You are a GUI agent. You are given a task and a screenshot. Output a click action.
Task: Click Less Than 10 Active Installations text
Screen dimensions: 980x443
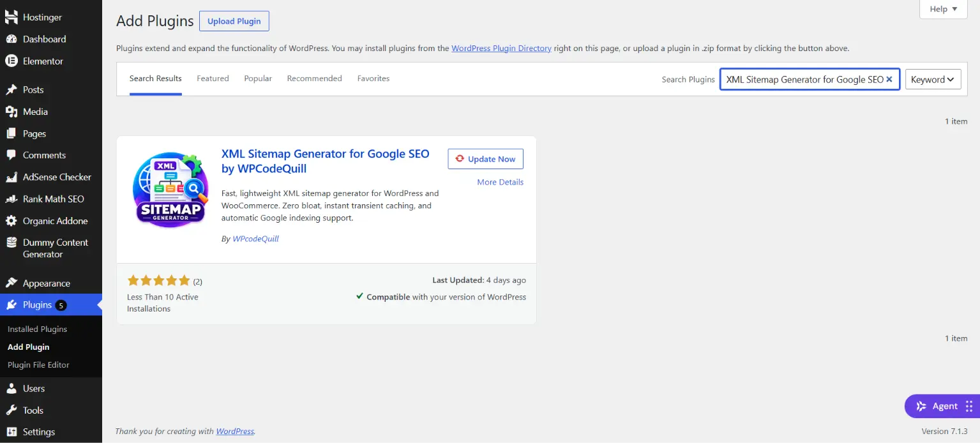click(163, 303)
